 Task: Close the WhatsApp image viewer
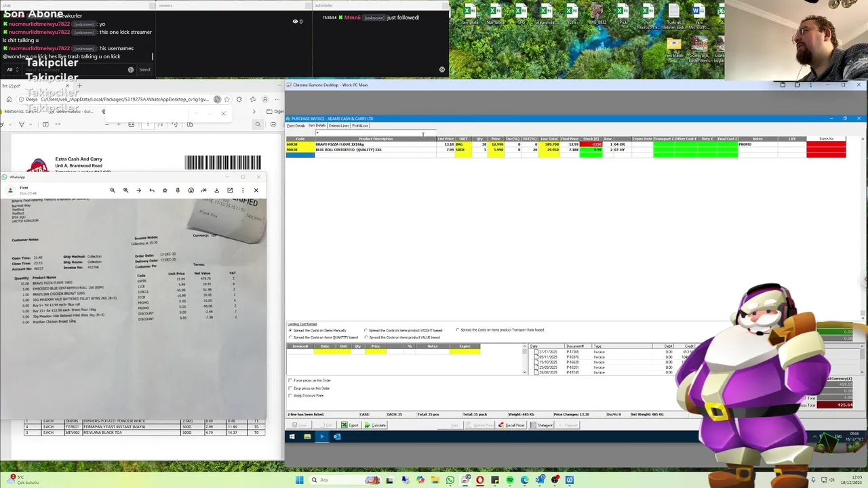(256, 190)
